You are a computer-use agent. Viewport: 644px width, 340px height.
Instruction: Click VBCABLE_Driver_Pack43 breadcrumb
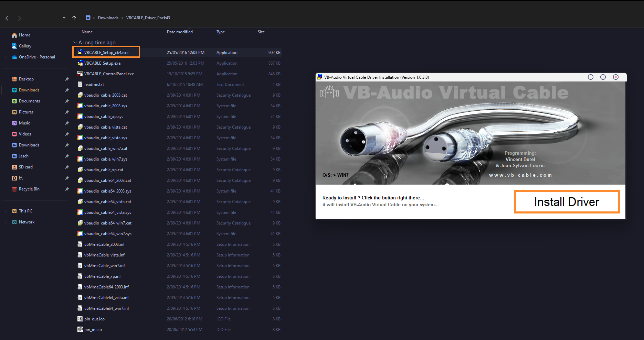point(148,18)
